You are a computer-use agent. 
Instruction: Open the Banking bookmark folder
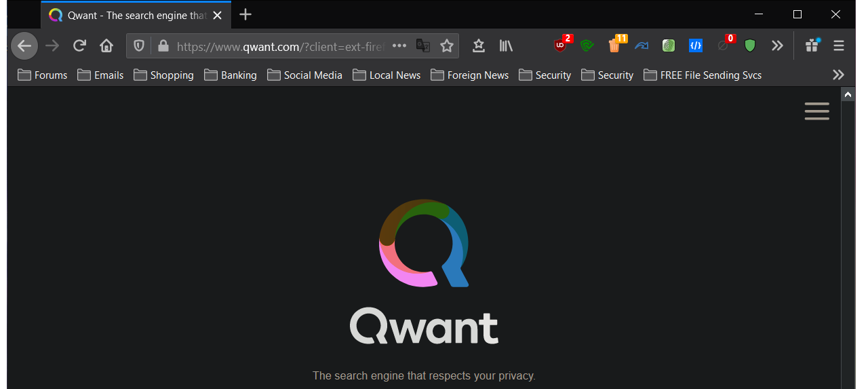pos(231,75)
